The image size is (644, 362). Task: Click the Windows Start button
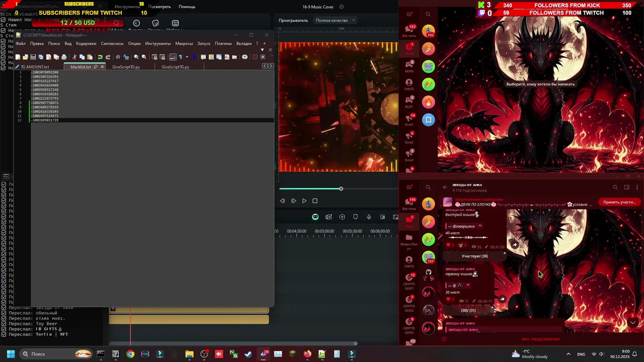(x=10, y=354)
